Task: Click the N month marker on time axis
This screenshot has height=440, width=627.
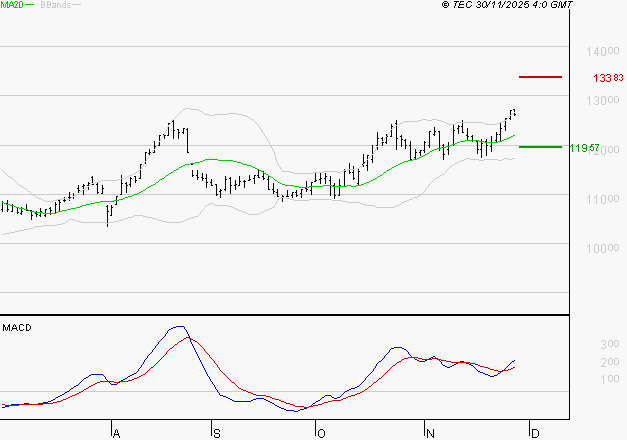Action: point(430,434)
